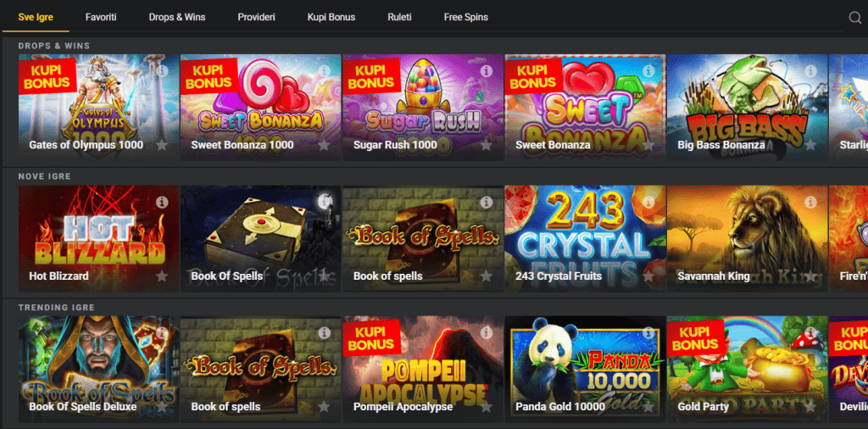Open info icon on Pompeii Apocalypse
The image size is (868, 429).
coord(487,332)
